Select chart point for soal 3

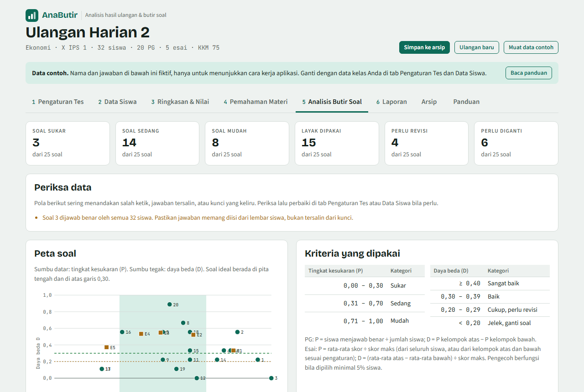click(x=271, y=378)
